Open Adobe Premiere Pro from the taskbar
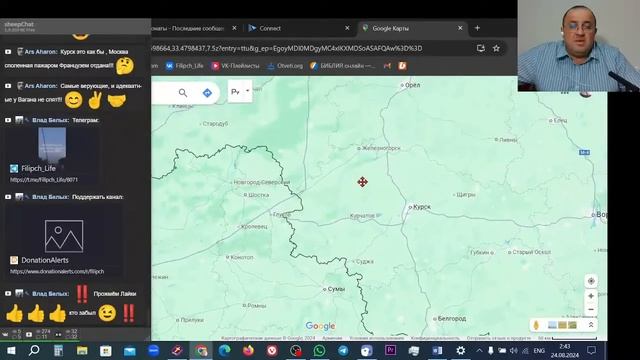This screenshot has width=640, height=360. (390, 351)
